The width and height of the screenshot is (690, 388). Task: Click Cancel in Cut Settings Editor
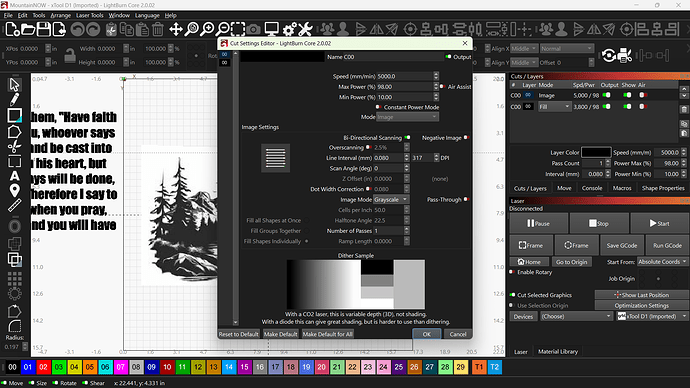coord(458,334)
